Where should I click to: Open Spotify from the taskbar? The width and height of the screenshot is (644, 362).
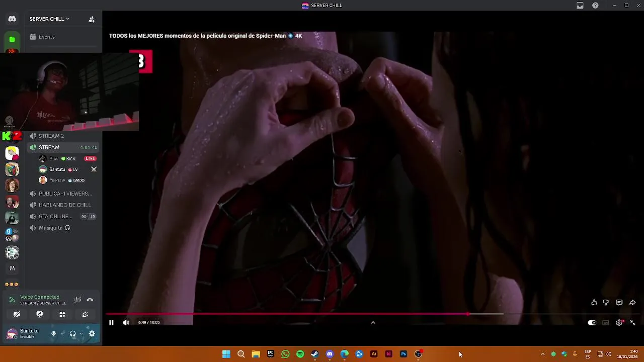click(x=300, y=354)
